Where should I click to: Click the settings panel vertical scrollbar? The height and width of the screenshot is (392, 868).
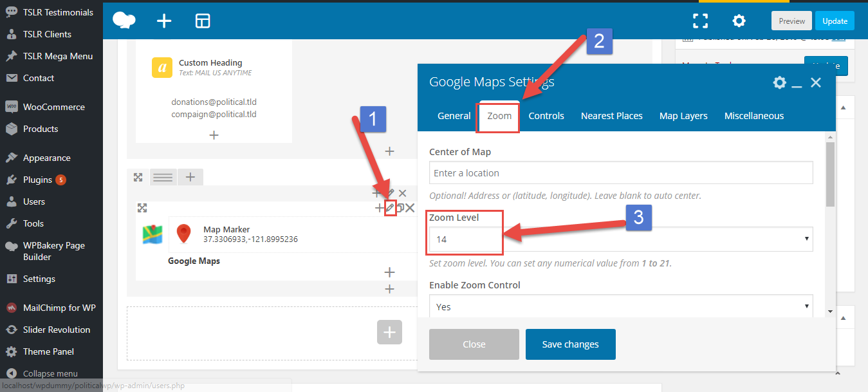(830, 174)
